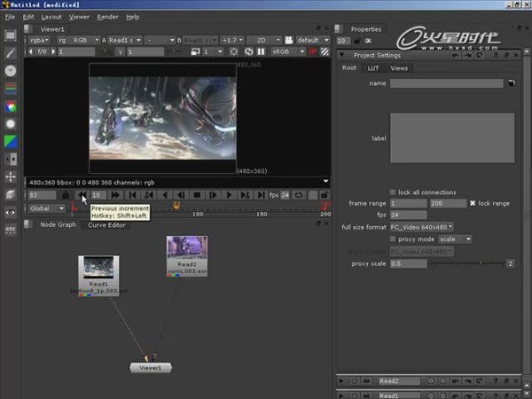Open the Draw nodes brush icon
The width and height of the screenshot is (532, 399).
[11, 52]
